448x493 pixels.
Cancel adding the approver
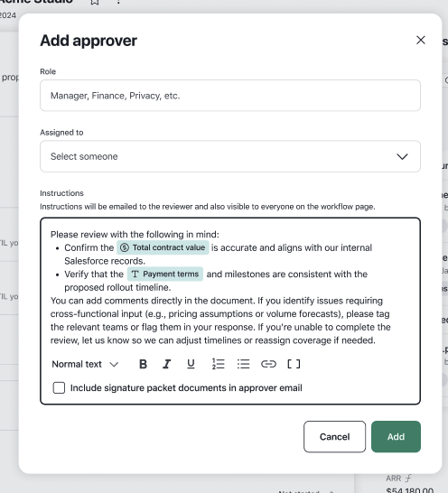click(x=334, y=437)
